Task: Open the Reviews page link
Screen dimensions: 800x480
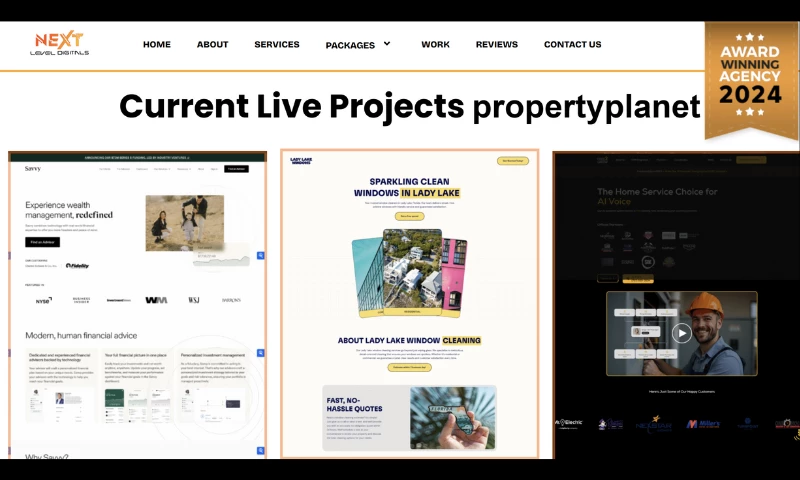Action: [497, 45]
